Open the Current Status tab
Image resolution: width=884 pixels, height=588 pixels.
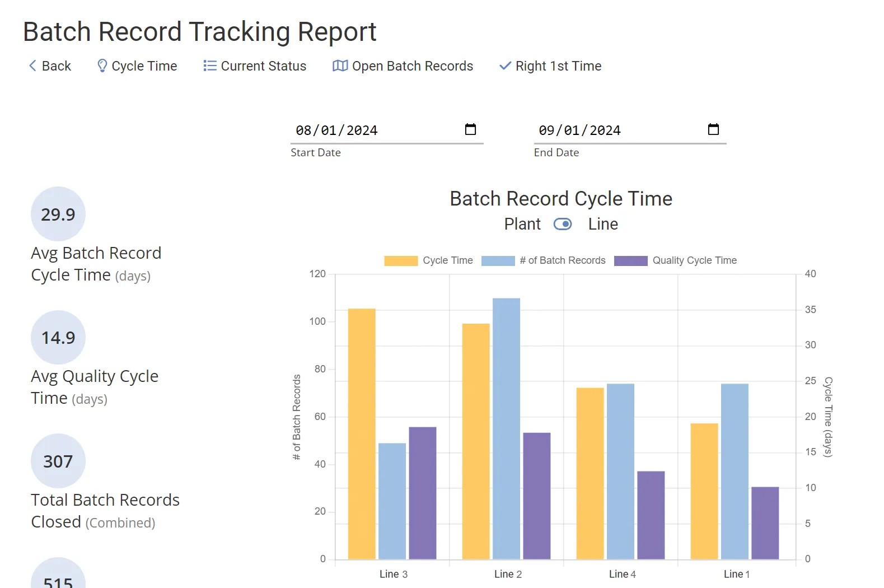pyautogui.click(x=263, y=66)
